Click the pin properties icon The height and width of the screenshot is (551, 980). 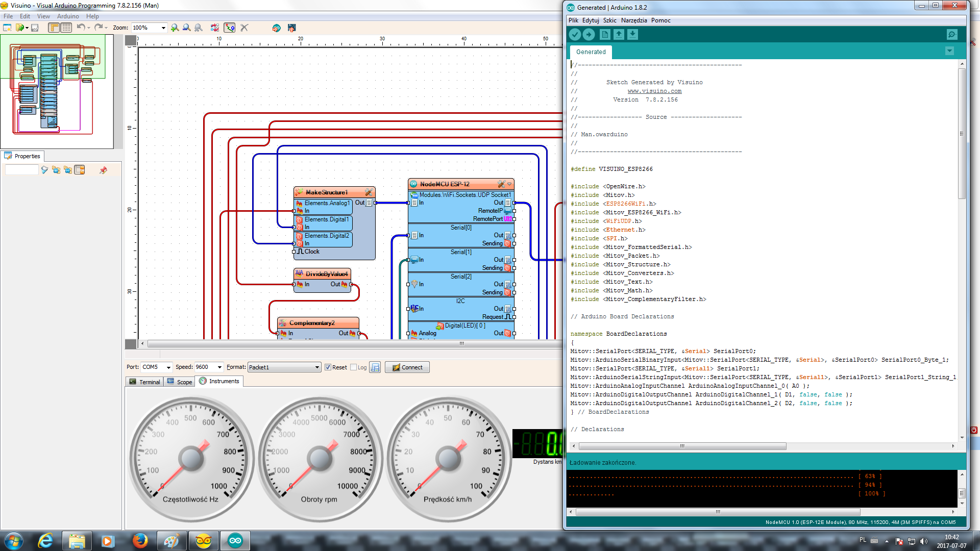pyautogui.click(x=103, y=170)
